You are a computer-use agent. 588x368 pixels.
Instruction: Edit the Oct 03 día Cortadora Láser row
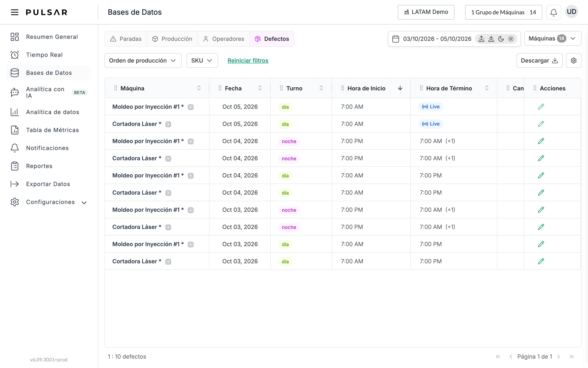click(x=541, y=261)
